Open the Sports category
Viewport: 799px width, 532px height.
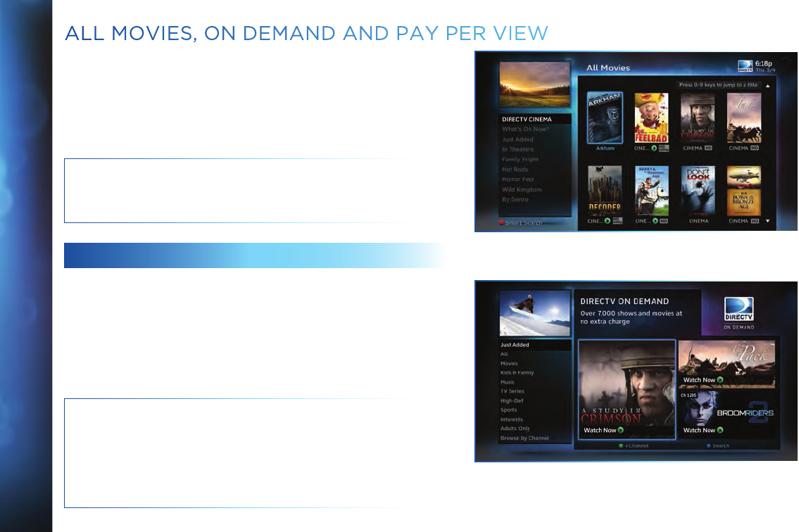[x=508, y=410]
